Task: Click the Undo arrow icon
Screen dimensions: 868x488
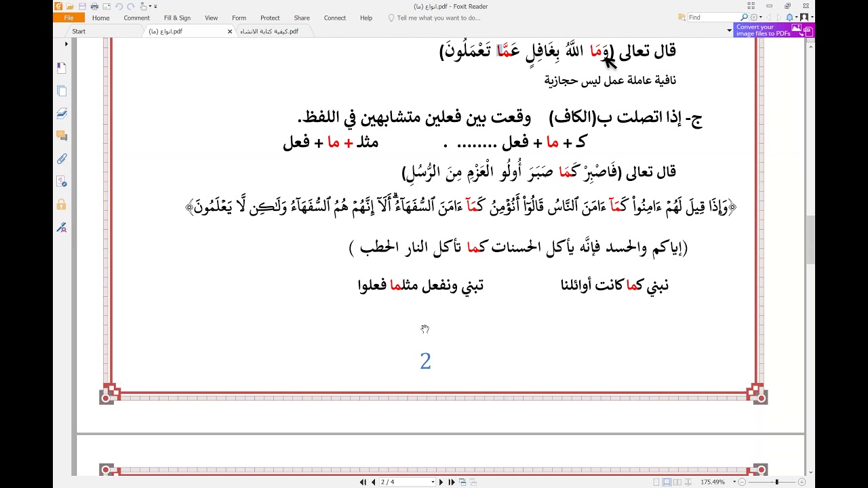Action: [119, 6]
